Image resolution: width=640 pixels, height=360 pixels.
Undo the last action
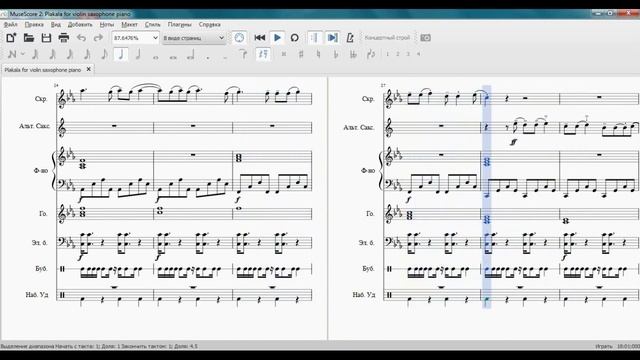click(x=81, y=38)
